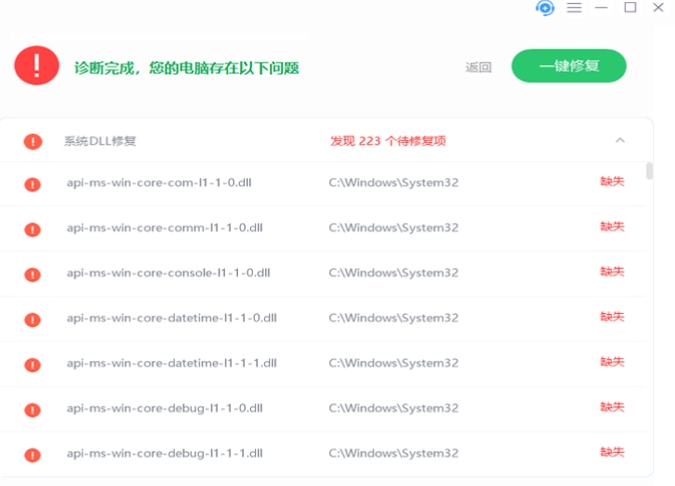The height and width of the screenshot is (486, 675).
Task: Select the api-ms-win-core-console-l1-1-0.dll file name
Action: pos(168,273)
